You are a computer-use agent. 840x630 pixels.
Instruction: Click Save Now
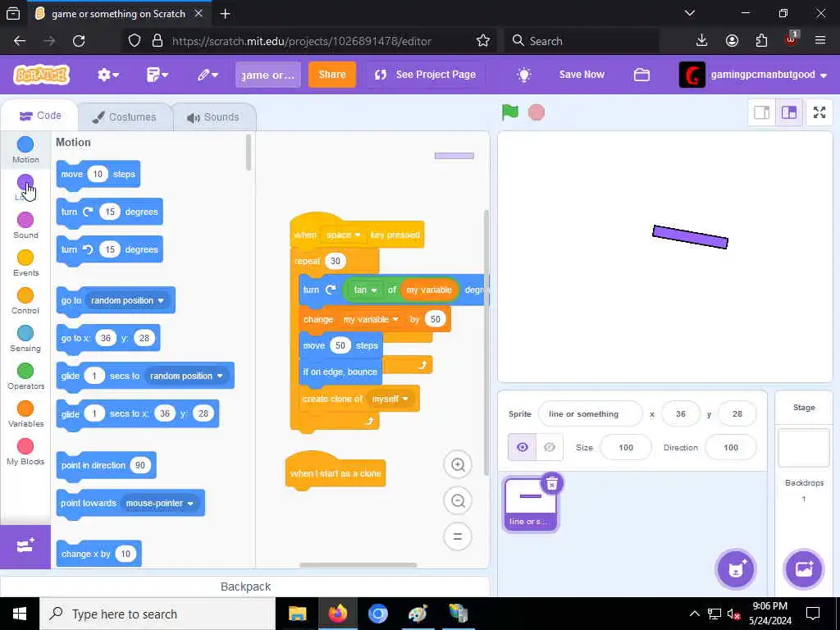(x=582, y=75)
